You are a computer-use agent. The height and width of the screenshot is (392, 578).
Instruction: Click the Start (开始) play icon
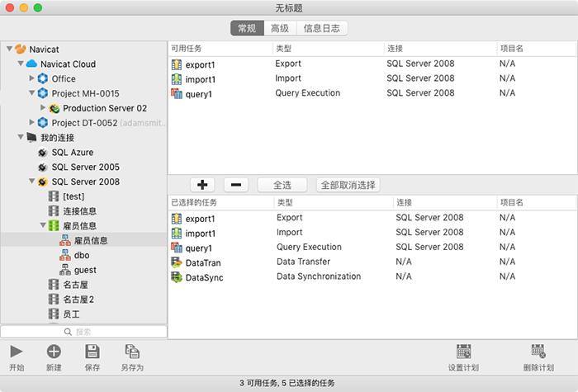(17, 352)
